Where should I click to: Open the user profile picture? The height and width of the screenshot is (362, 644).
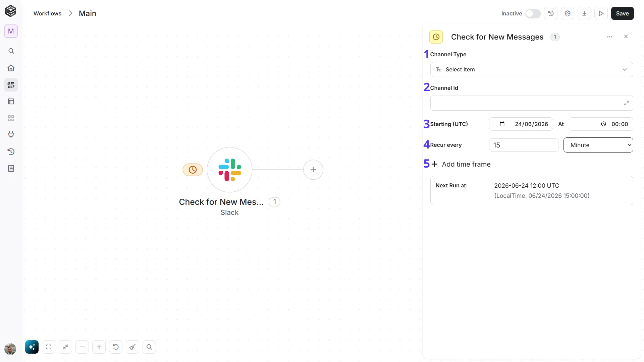tap(10, 349)
